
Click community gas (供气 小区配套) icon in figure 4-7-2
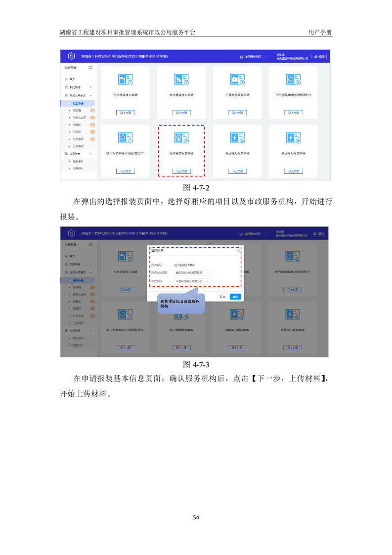click(x=125, y=138)
